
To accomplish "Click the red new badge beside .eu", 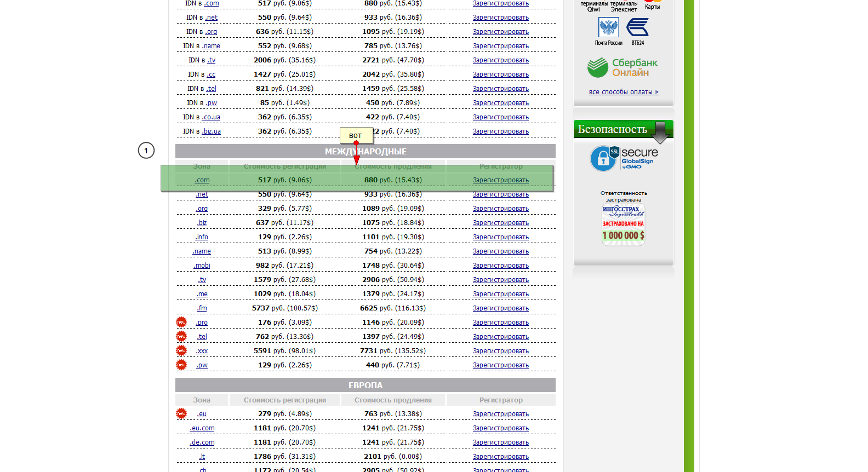I will click(x=181, y=413).
